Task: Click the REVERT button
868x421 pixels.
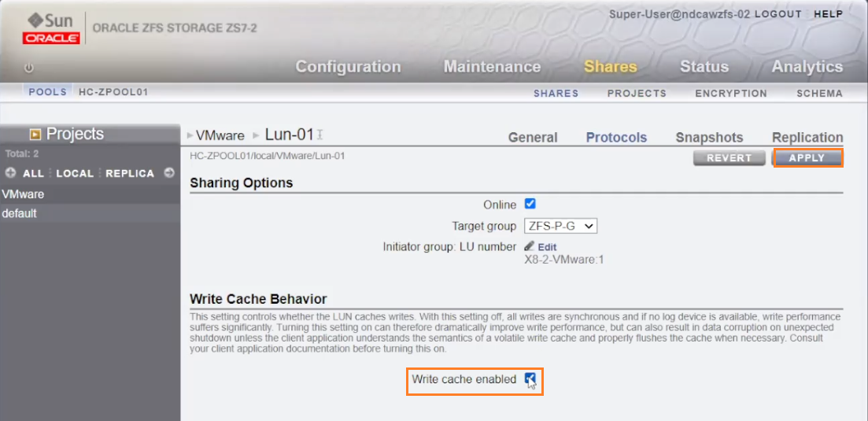Action: tap(729, 158)
